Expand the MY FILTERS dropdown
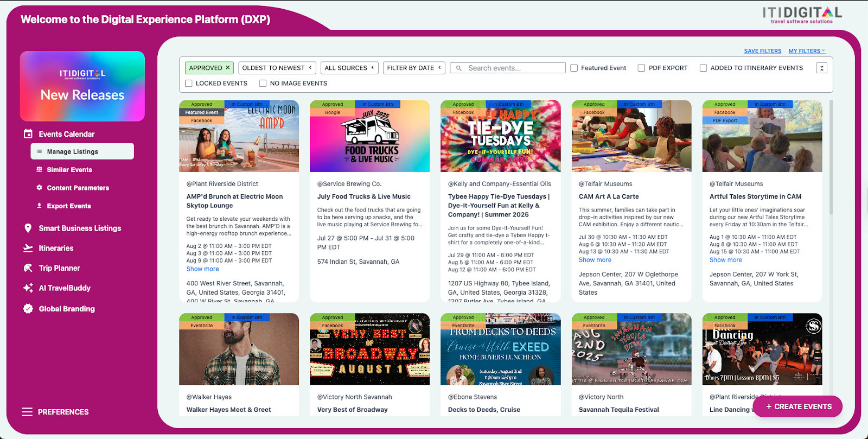The height and width of the screenshot is (439, 868). click(807, 51)
